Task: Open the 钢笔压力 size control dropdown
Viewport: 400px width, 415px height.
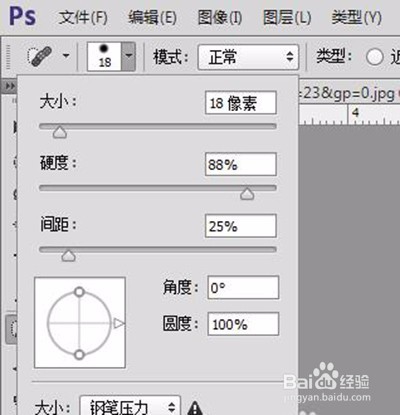Action: point(130,406)
